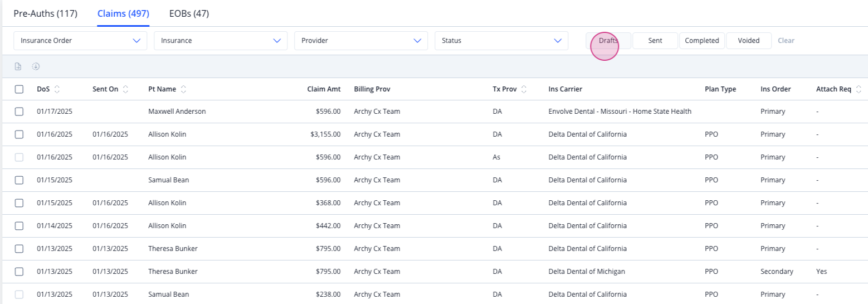
Task: Click the Secondary insurance order cell
Action: click(x=777, y=272)
